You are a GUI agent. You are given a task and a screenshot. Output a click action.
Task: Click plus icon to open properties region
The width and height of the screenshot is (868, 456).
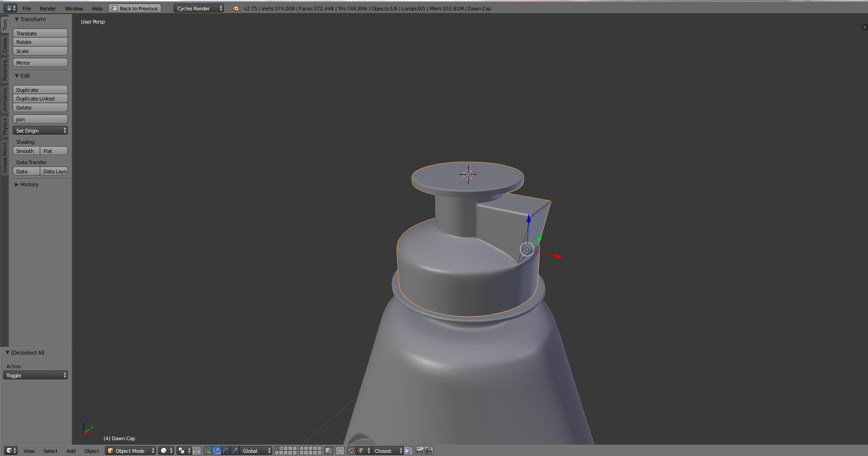point(864,27)
